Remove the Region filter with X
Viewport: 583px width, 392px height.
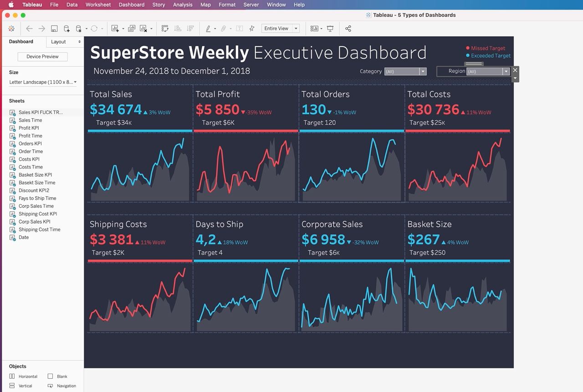(x=515, y=70)
